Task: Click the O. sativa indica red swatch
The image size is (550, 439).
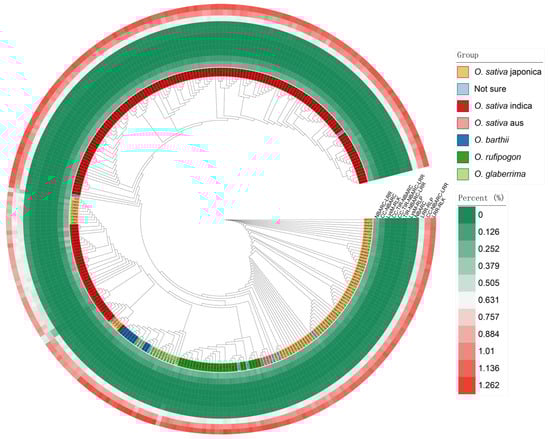Action: click(463, 106)
